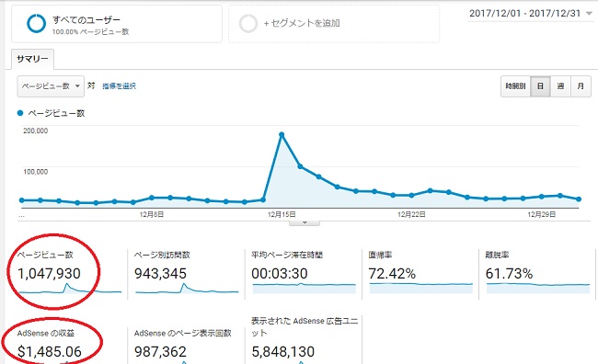Click the gray circle in セグメントを追加

[248, 23]
